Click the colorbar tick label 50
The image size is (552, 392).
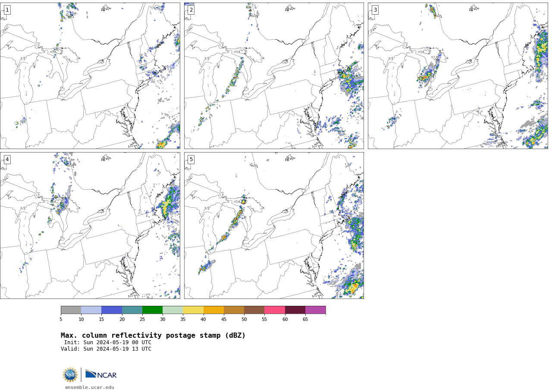tap(244, 319)
